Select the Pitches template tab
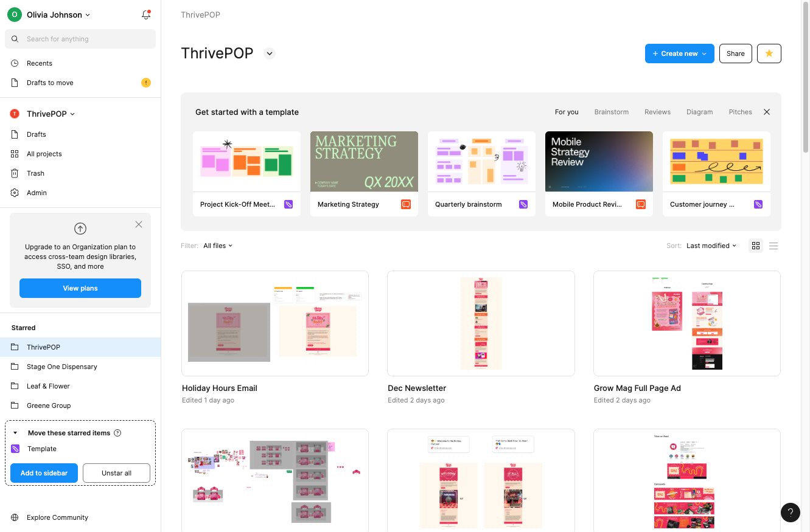The width and height of the screenshot is (810, 532). coord(741,112)
